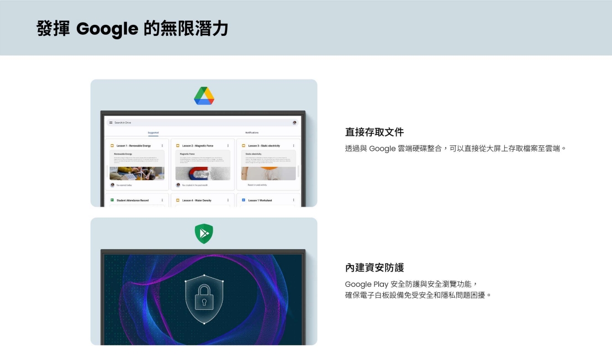
Task: Open the hamburger menu in Drive search bar
Action: pos(111,123)
